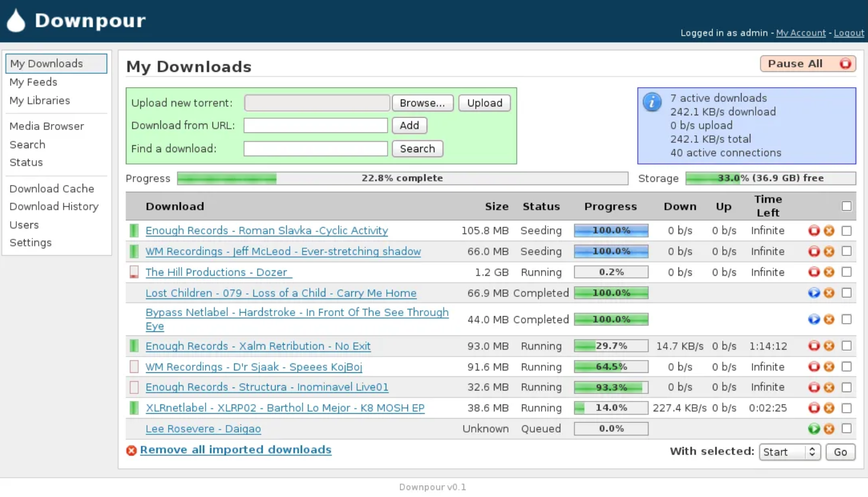Click Remove all imported downloads link
This screenshot has width=868, height=497.
(x=235, y=450)
